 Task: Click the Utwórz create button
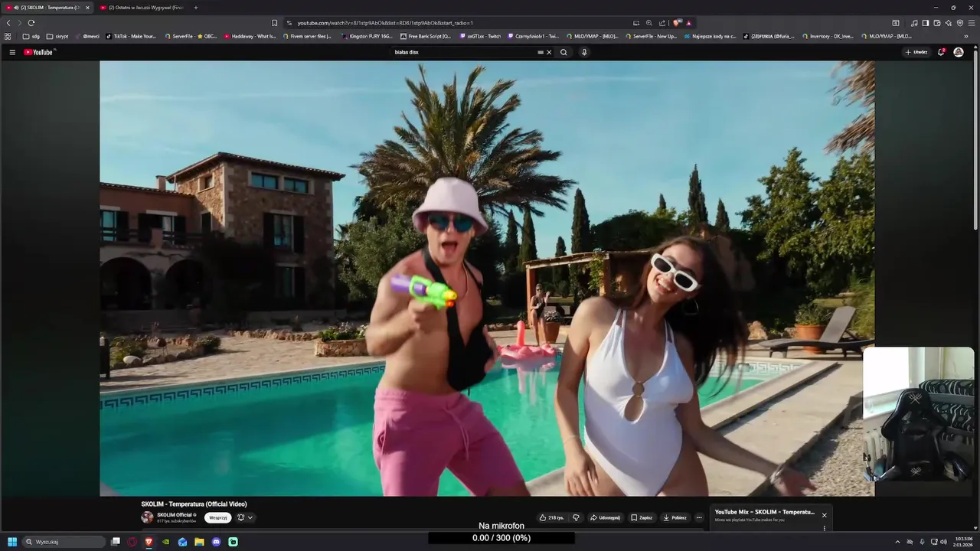[916, 52]
